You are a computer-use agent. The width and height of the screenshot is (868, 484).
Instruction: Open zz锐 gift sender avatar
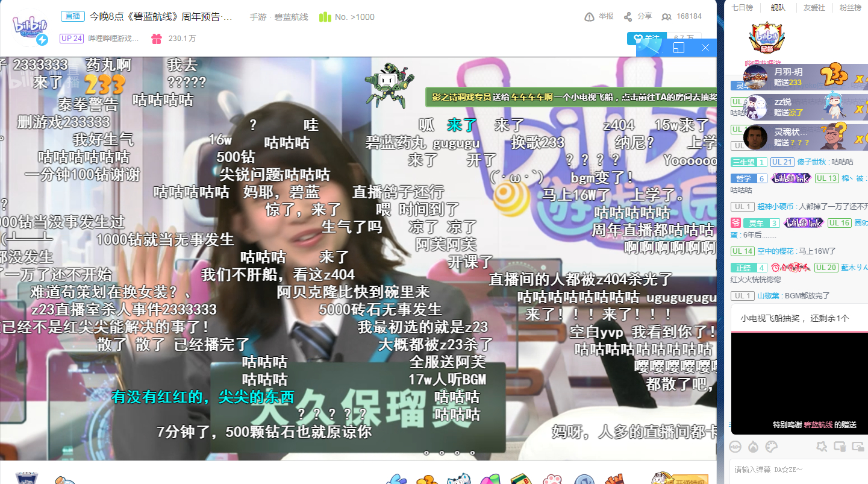point(755,107)
